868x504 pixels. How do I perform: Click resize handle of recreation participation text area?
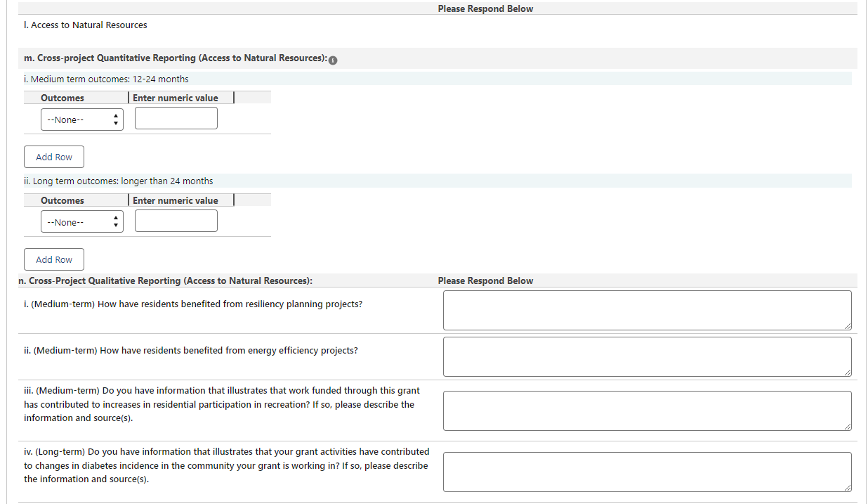[848, 427]
